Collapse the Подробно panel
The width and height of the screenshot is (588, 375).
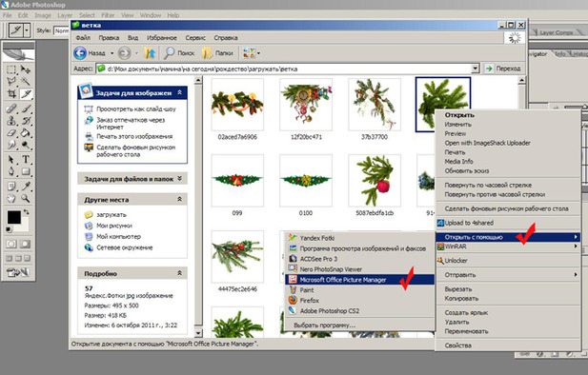[x=179, y=273]
